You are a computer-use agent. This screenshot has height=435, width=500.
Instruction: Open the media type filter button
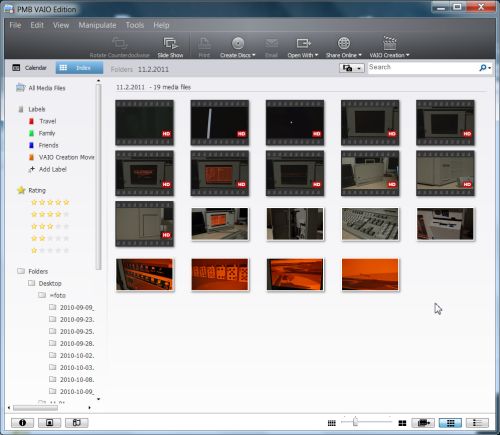coord(423,423)
